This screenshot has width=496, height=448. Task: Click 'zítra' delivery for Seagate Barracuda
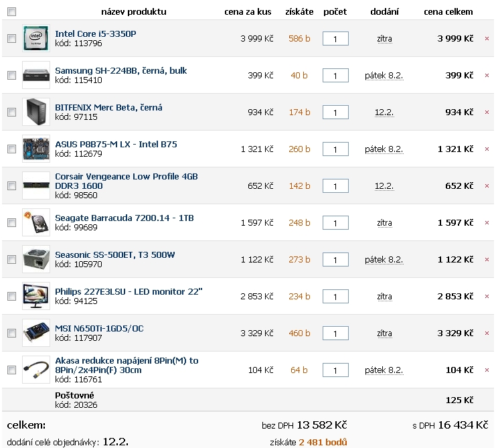(x=384, y=223)
